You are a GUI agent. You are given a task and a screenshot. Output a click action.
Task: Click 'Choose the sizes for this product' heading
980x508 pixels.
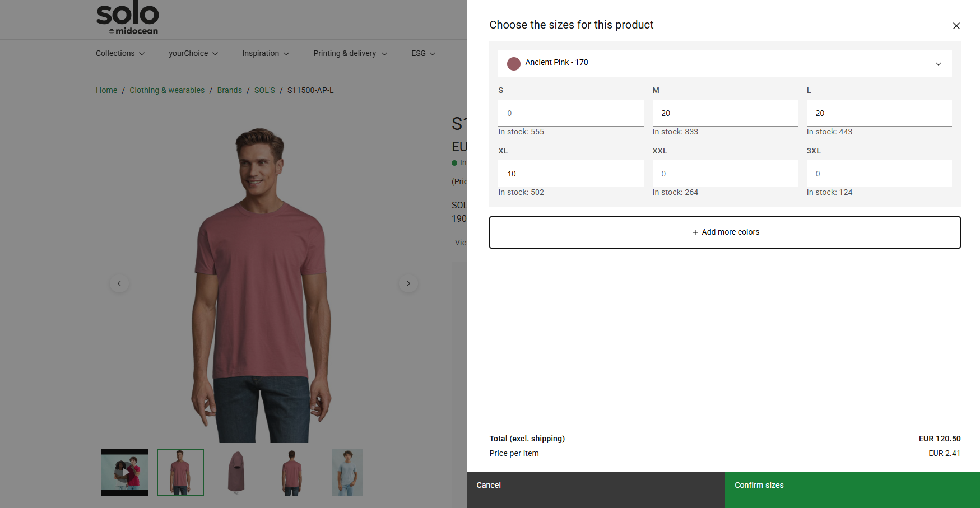point(572,25)
